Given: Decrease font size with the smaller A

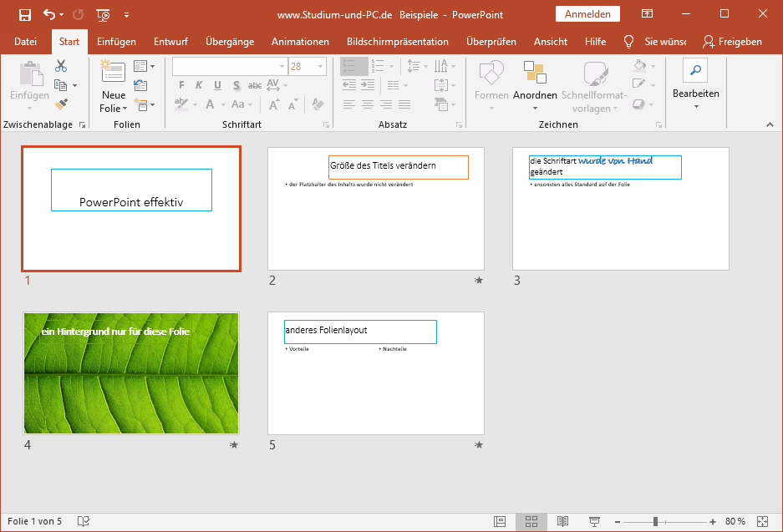Looking at the screenshot, I should click(x=292, y=104).
